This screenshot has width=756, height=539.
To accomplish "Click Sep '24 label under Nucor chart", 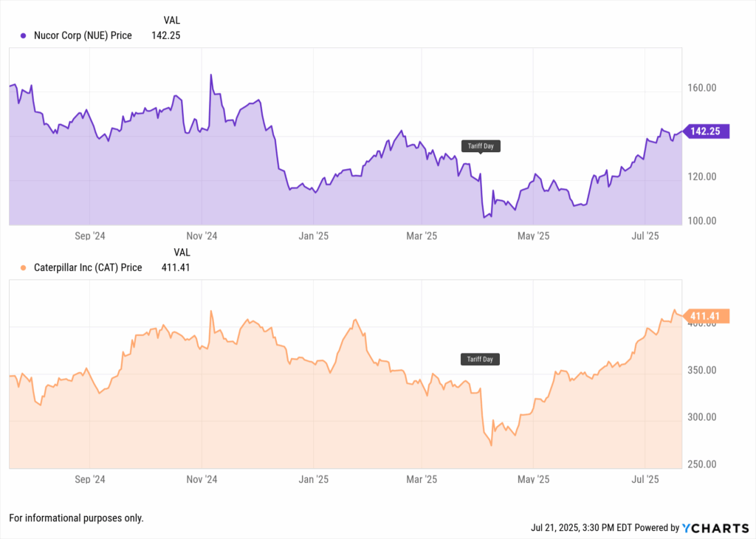I will point(89,236).
